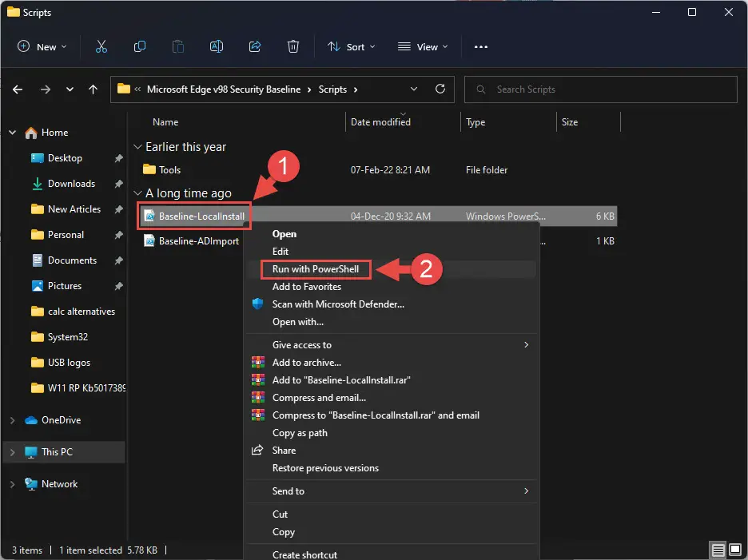Refresh the Scripts folder view
The image size is (748, 560).
point(440,89)
